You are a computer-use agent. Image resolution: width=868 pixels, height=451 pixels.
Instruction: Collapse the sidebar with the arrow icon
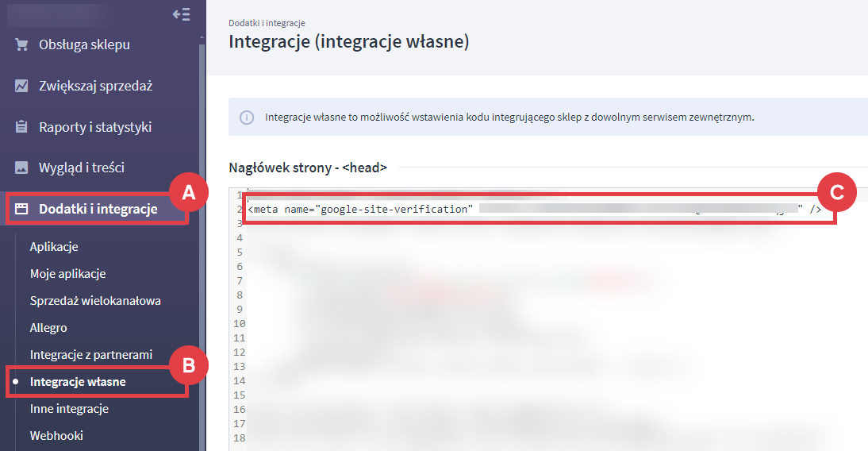(x=181, y=14)
